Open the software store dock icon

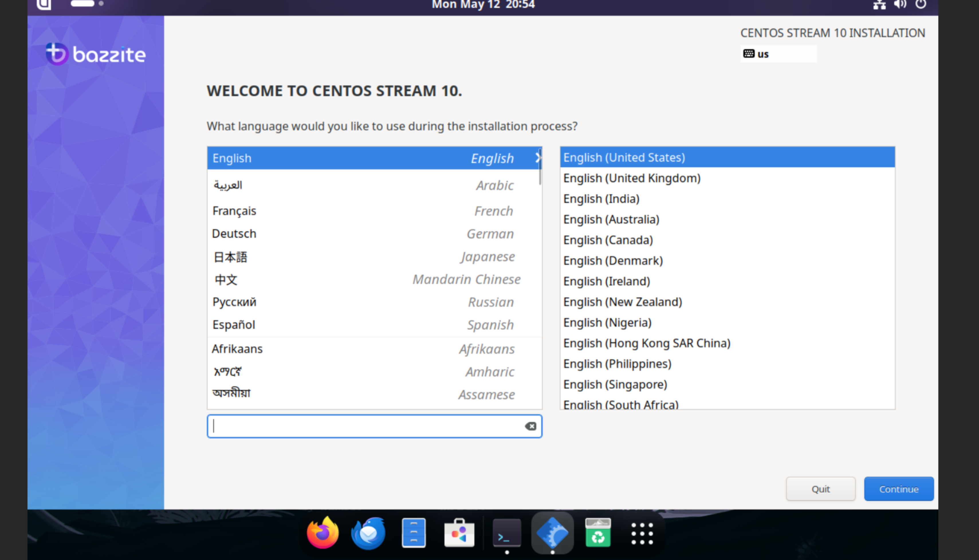459,533
